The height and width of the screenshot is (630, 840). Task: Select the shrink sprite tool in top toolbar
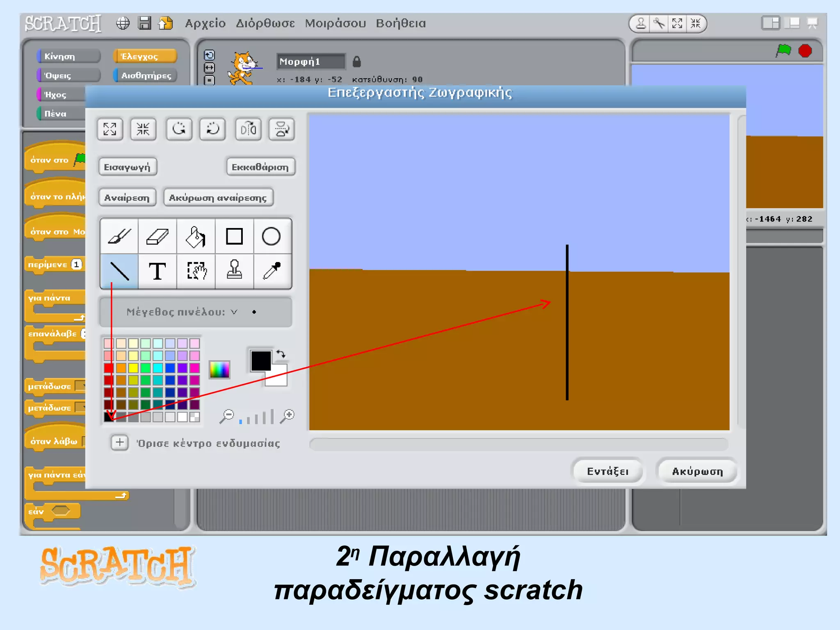[696, 23]
